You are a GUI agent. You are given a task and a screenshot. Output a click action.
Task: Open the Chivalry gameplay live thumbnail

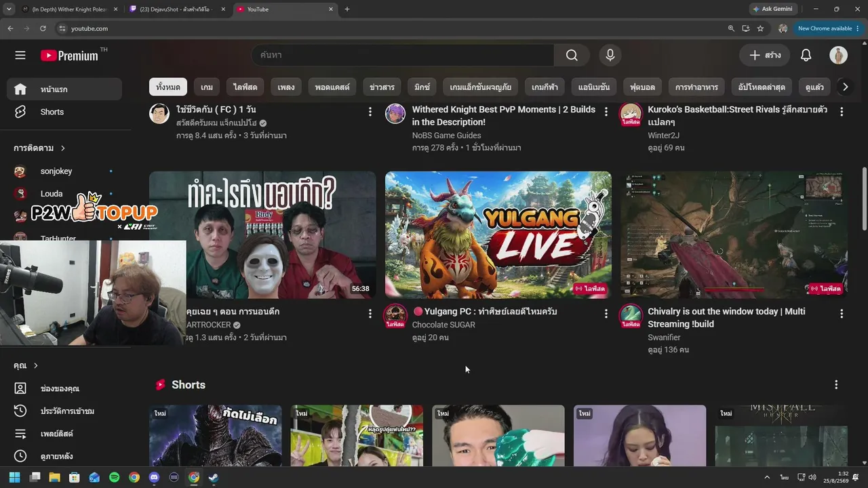pyautogui.click(x=734, y=235)
